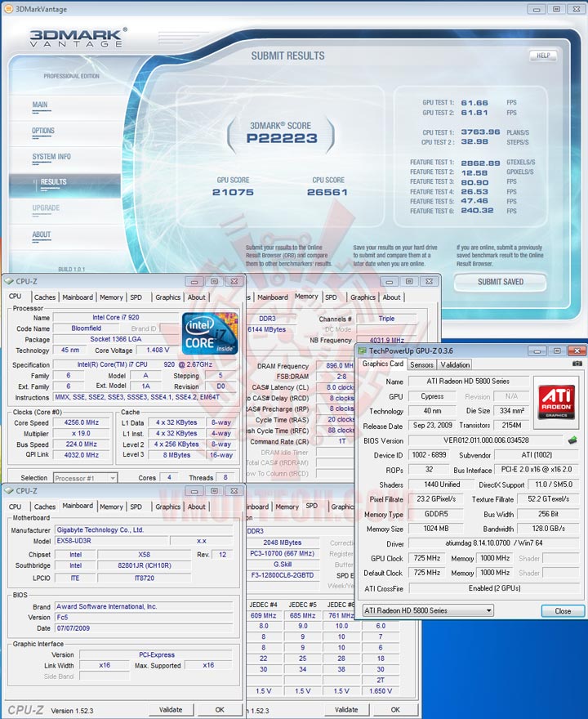Open About tab in CPU-Z memory window
Image resolution: width=588 pixels, height=719 pixels.
[x=391, y=297]
